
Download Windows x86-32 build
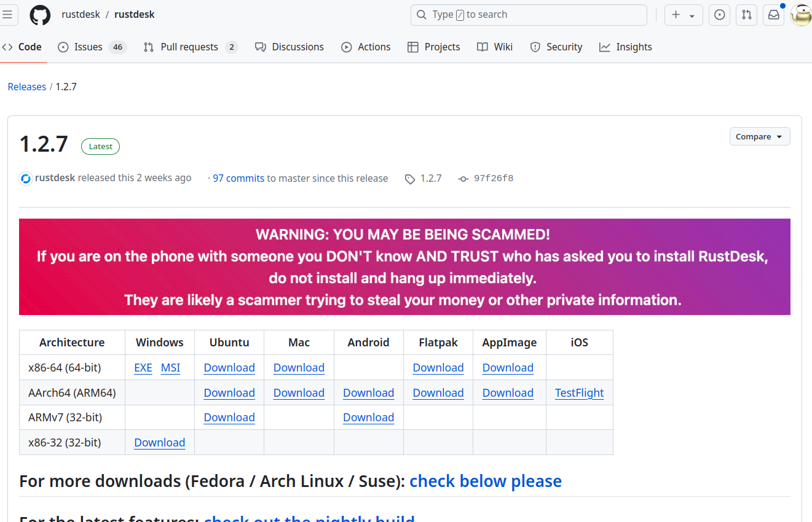pos(159,443)
